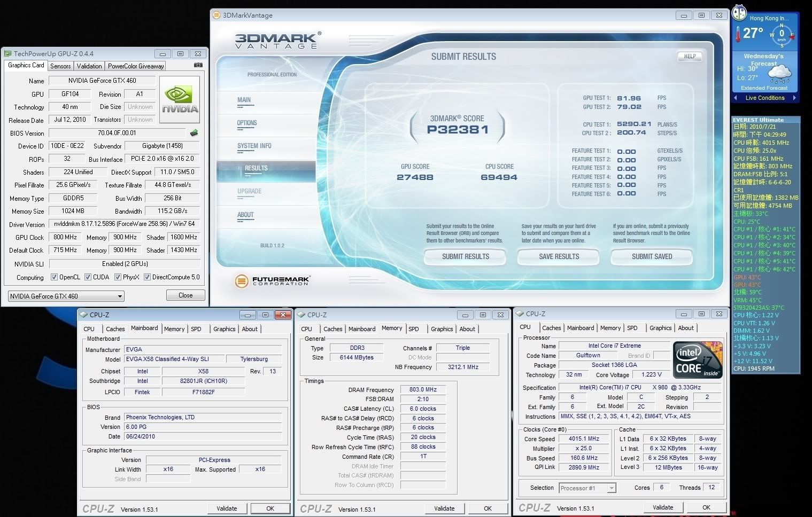Open About tab in CPU-Z Memory window
The width and height of the screenshot is (812, 517).
(x=467, y=329)
